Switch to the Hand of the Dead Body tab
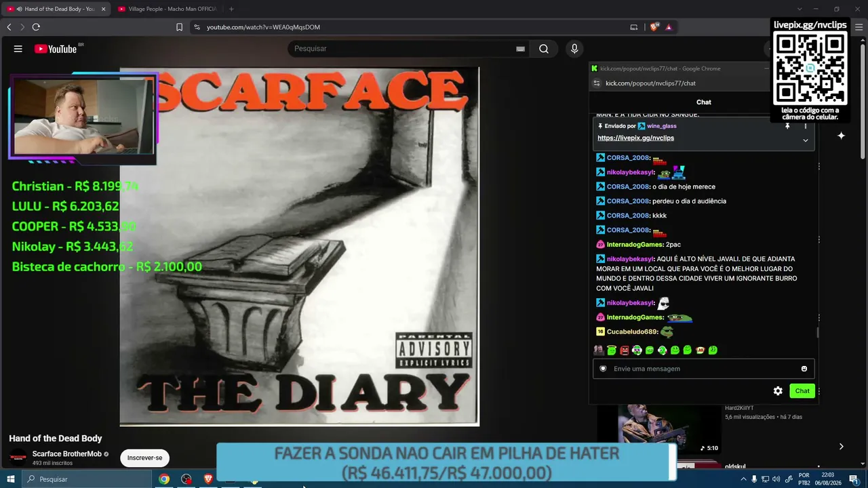The width and height of the screenshot is (868, 488). 56,9
